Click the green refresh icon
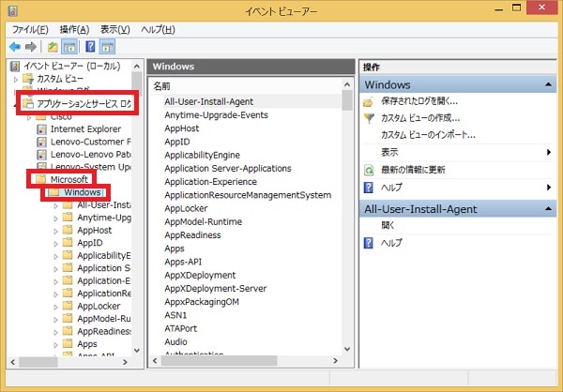 [369, 170]
